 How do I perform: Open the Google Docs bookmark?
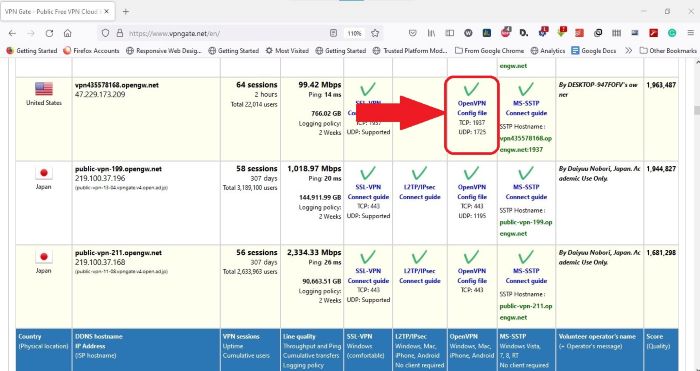tap(594, 51)
